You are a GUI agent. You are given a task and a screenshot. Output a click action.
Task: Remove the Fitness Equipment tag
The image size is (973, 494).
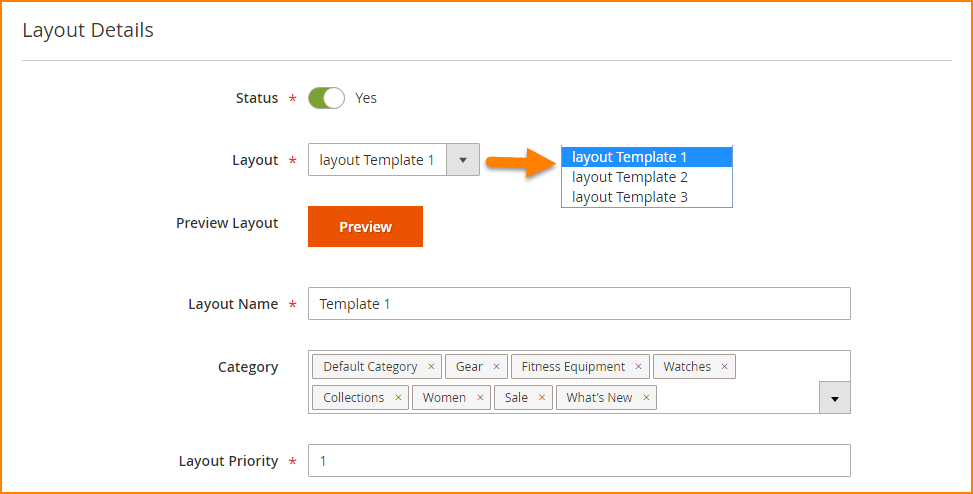[638, 367]
